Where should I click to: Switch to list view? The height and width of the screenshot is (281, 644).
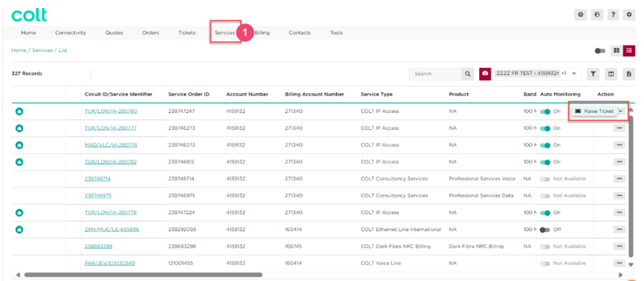(x=629, y=50)
